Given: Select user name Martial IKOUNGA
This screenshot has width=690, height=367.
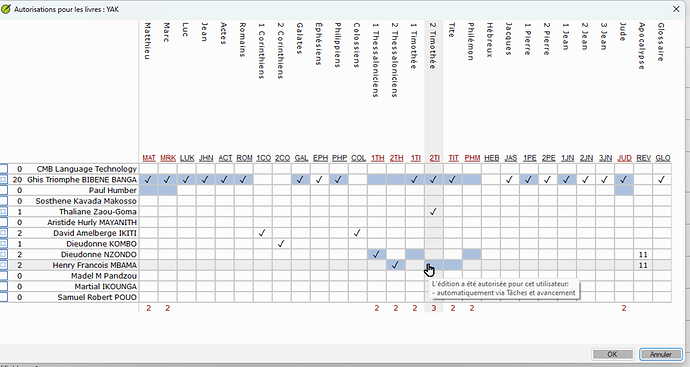Looking at the screenshot, I should coord(106,286).
